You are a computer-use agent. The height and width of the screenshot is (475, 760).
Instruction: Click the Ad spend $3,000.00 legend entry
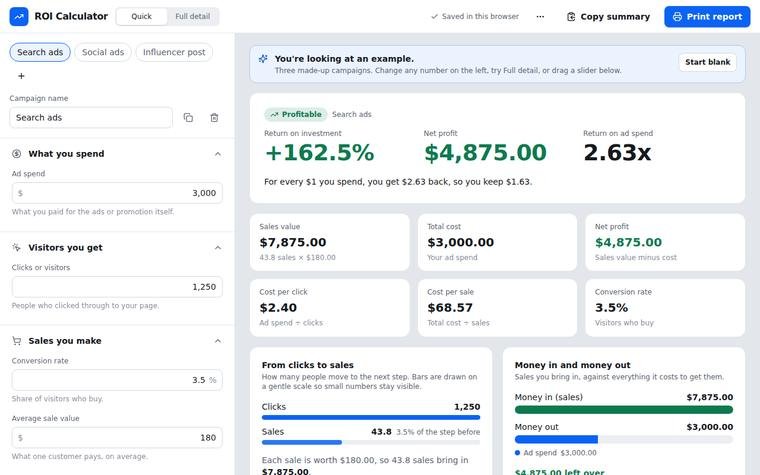click(556, 453)
